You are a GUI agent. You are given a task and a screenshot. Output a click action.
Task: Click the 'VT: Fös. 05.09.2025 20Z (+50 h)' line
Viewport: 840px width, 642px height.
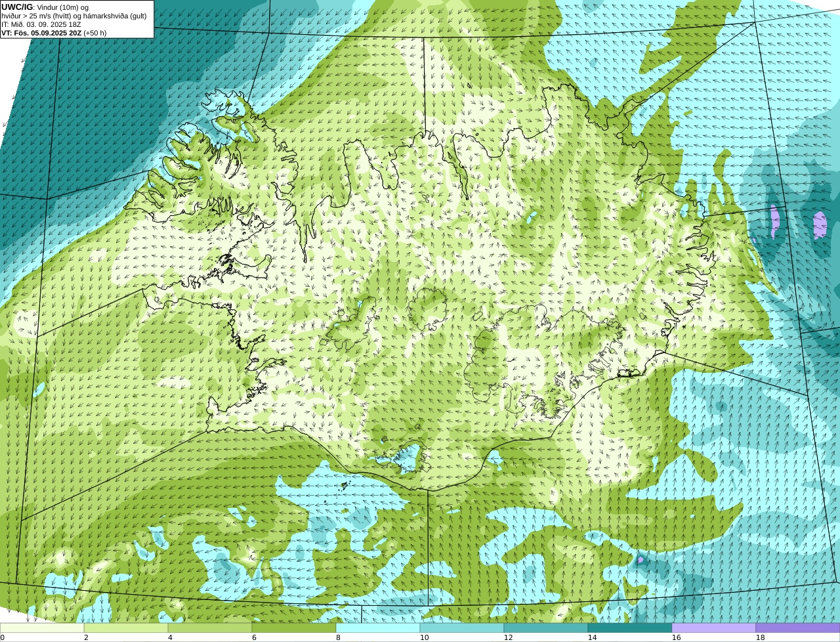click(54, 33)
